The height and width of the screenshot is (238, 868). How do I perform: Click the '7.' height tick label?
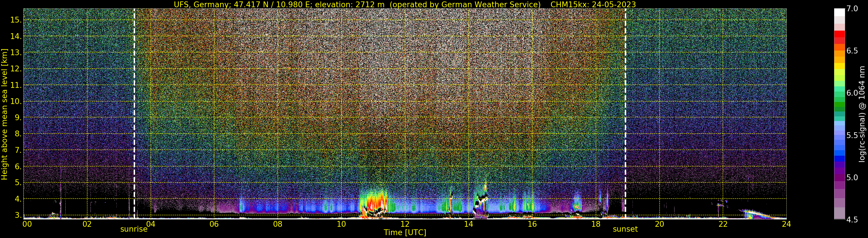pos(18,150)
